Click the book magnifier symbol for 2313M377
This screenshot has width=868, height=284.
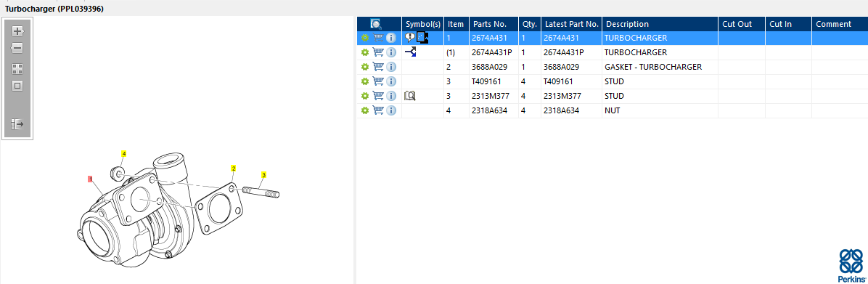point(409,96)
